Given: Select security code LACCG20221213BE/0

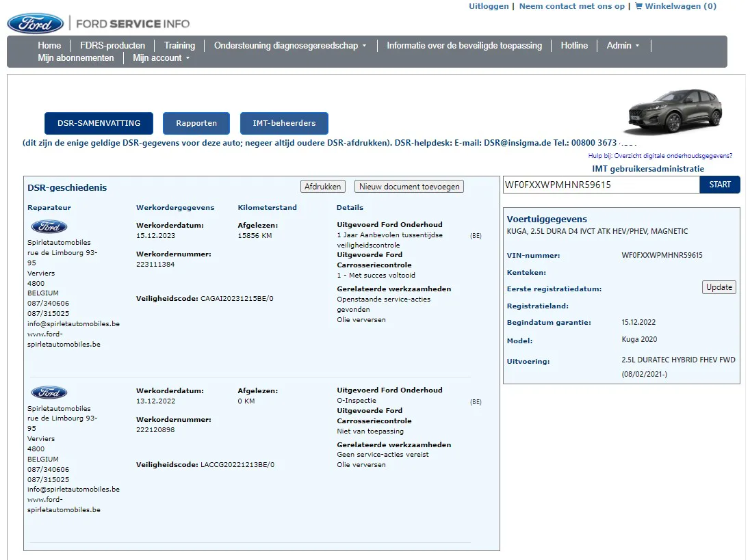Looking at the screenshot, I should point(237,464).
